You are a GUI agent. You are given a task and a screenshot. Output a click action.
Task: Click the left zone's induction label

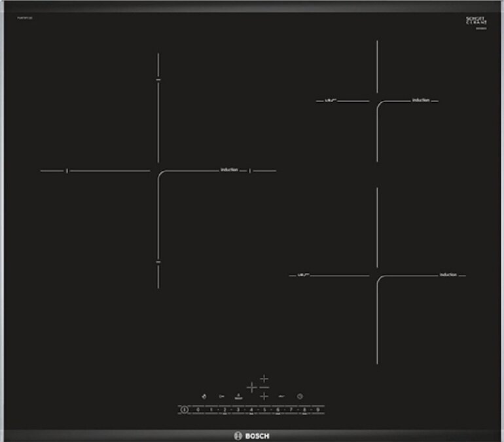tap(229, 170)
